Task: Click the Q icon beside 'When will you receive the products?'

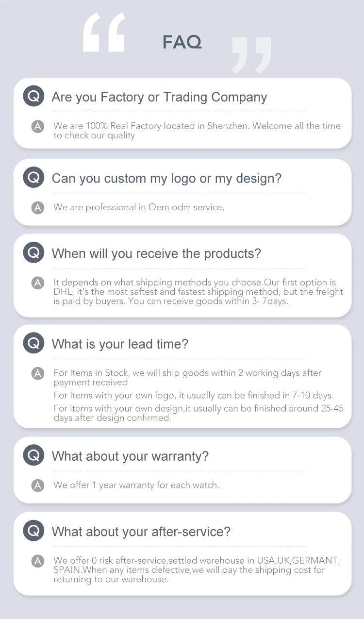Action: [x=33, y=253]
